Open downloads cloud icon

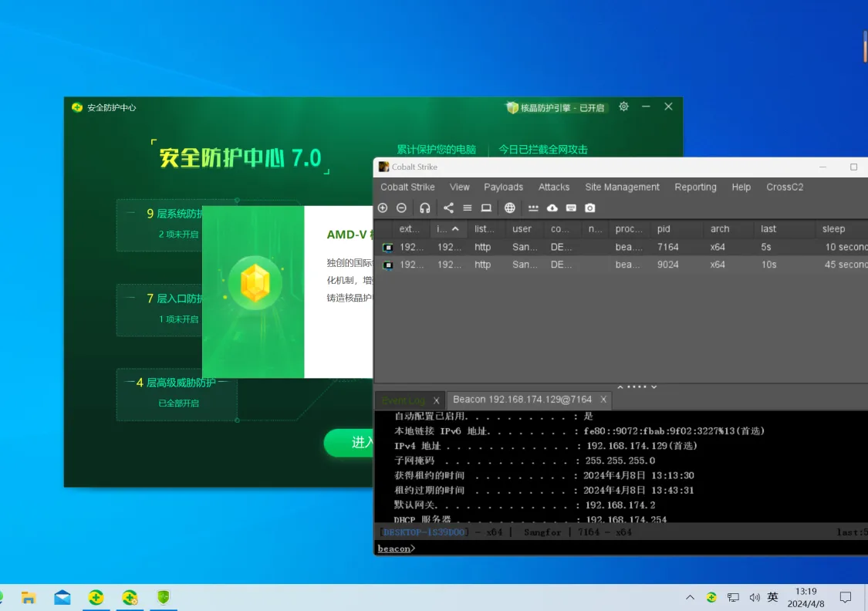[552, 208]
